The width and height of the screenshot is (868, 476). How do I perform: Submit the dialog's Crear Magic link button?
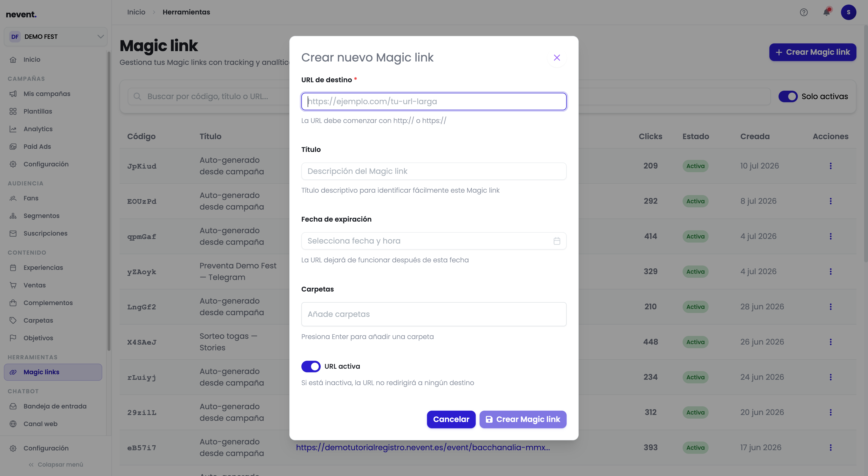[523, 419]
